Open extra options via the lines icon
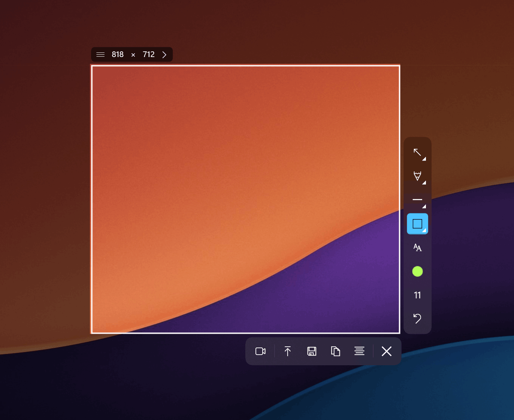This screenshot has height=420, width=514. click(359, 351)
